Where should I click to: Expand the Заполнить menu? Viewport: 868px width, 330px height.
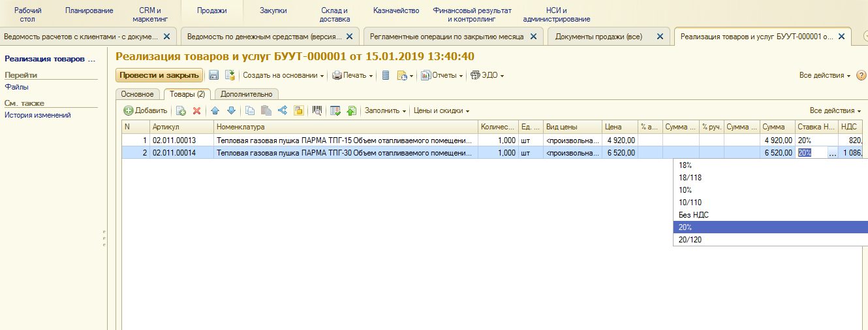coord(385,110)
